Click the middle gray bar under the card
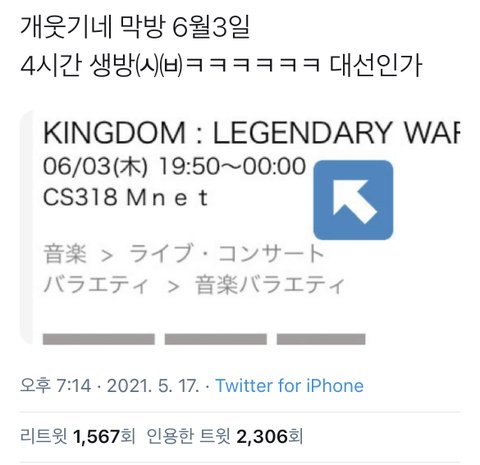The image size is (480, 465). point(216,339)
